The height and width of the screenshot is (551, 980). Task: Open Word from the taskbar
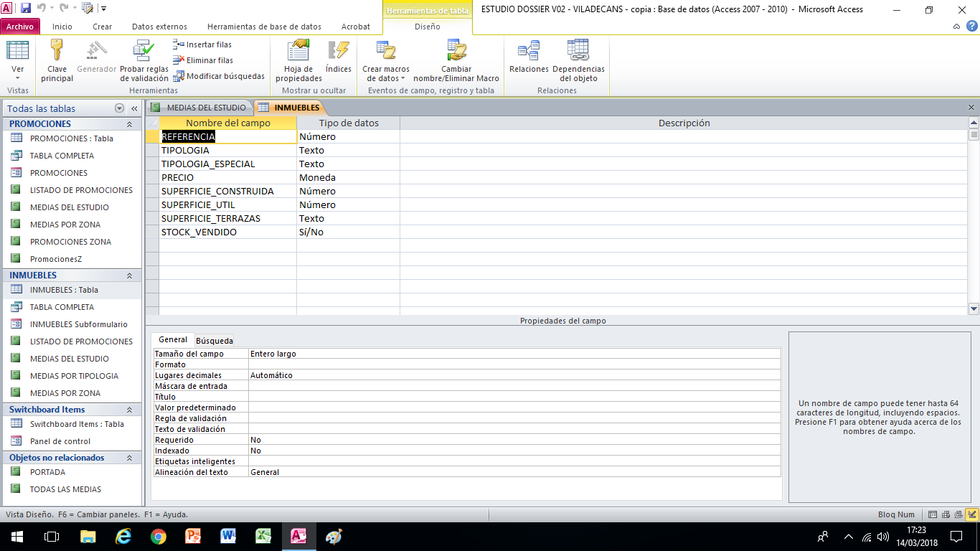pyautogui.click(x=229, y=536)
